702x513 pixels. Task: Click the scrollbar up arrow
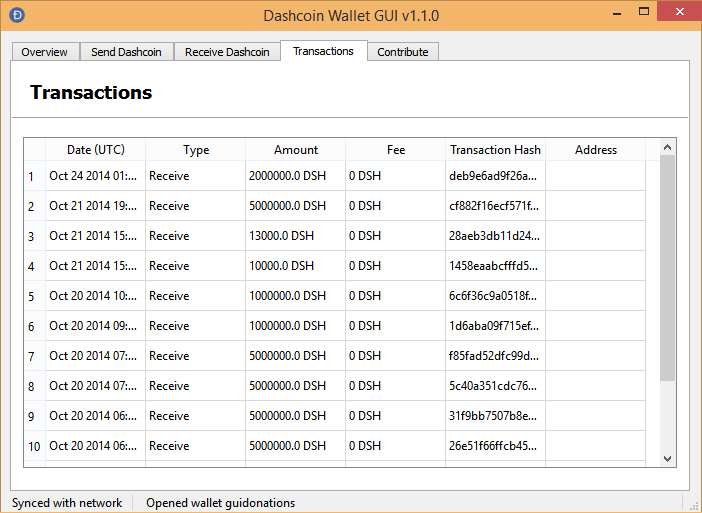[668, 148]
